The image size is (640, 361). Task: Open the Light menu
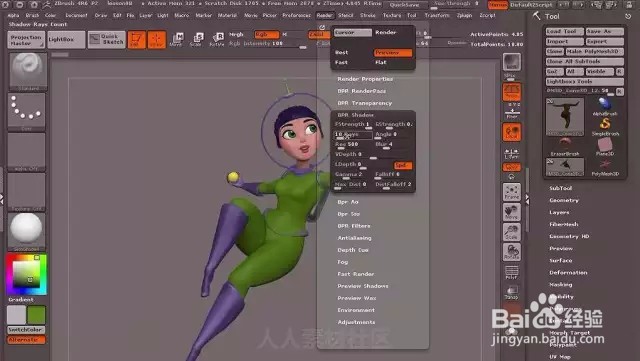(x=162, y=16)
